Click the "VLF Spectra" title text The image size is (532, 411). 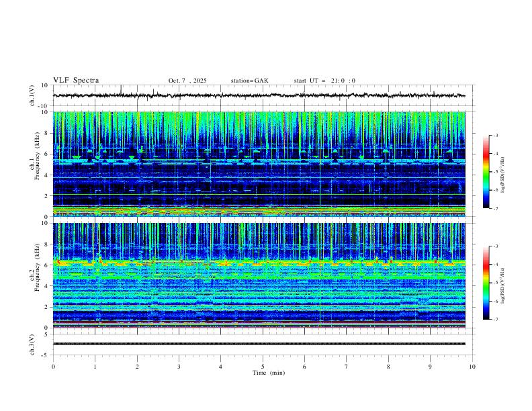point(76,81)
